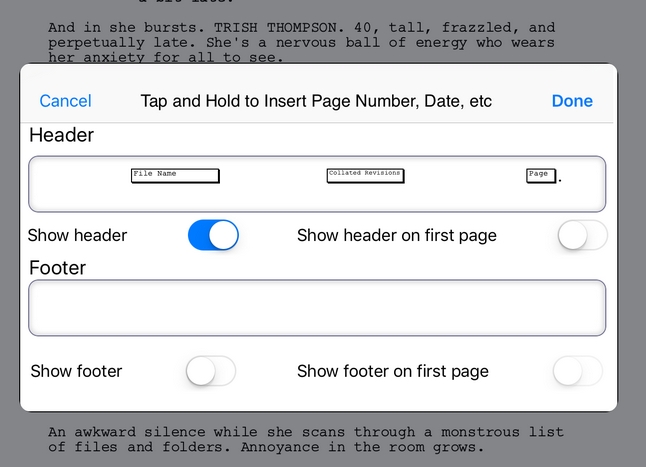Click the 'Show footer on first page' label

393,371
